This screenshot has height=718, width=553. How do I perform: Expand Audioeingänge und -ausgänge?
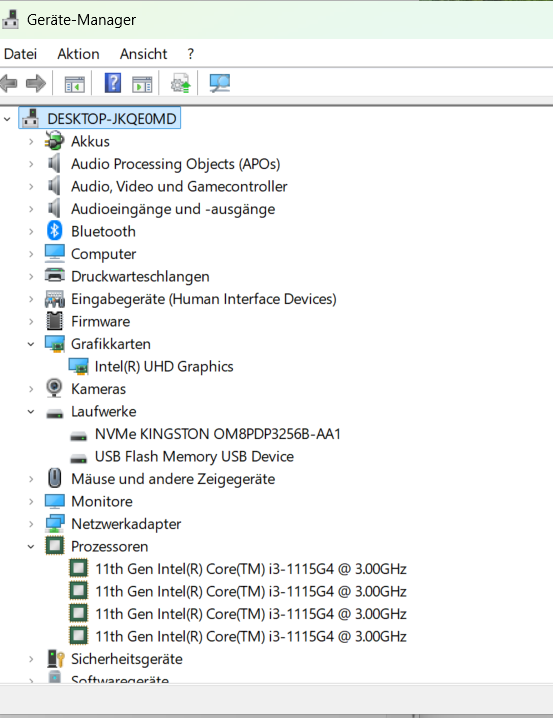pyautogui.click(x=31, y=209)
